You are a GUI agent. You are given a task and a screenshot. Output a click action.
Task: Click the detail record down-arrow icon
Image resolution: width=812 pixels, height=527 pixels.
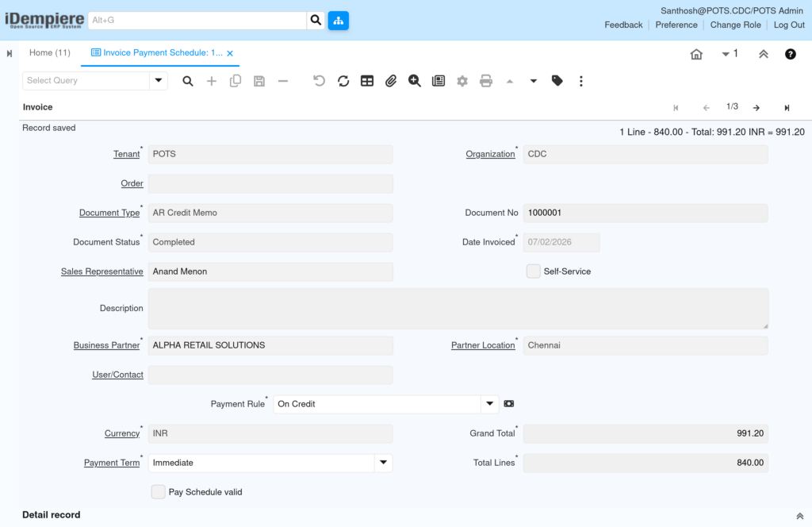coord(534,82)
